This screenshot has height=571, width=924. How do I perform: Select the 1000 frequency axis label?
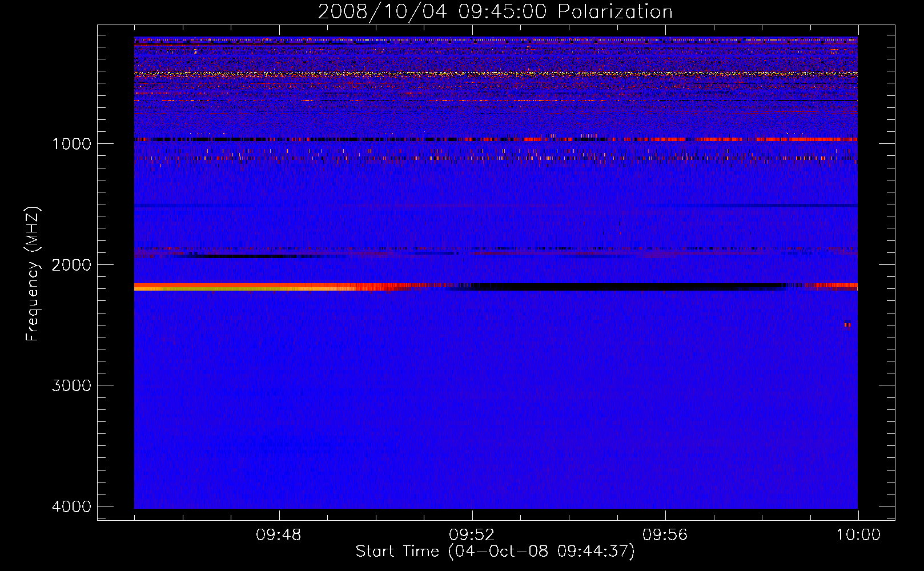point(71,144)
